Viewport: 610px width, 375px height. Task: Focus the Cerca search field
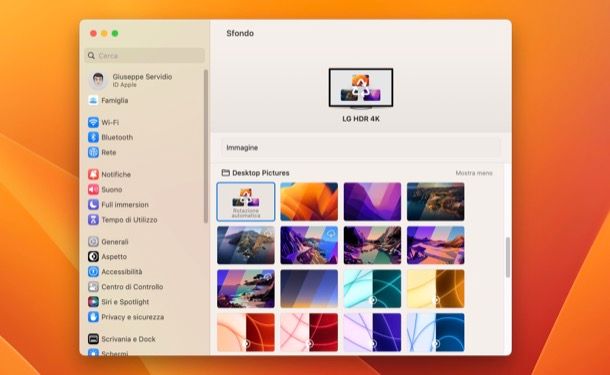(x=144, y=56)
